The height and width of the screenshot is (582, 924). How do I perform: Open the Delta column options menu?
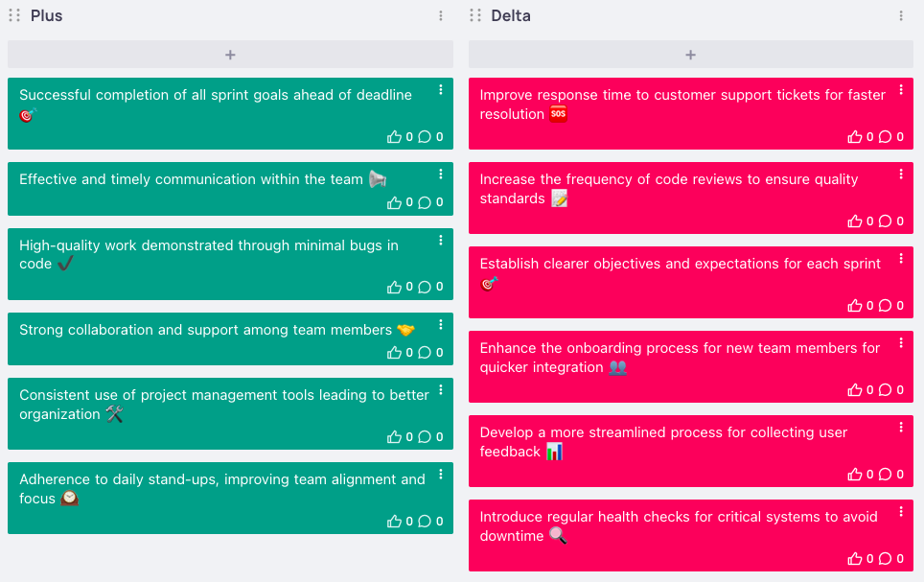click(x=900, y=15)
